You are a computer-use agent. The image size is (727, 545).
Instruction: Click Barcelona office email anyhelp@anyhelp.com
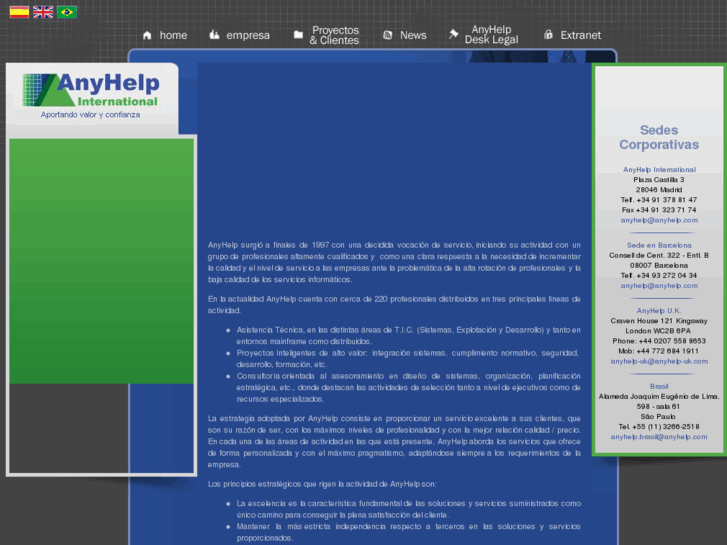pyautogui.click(x=659, y=286)
